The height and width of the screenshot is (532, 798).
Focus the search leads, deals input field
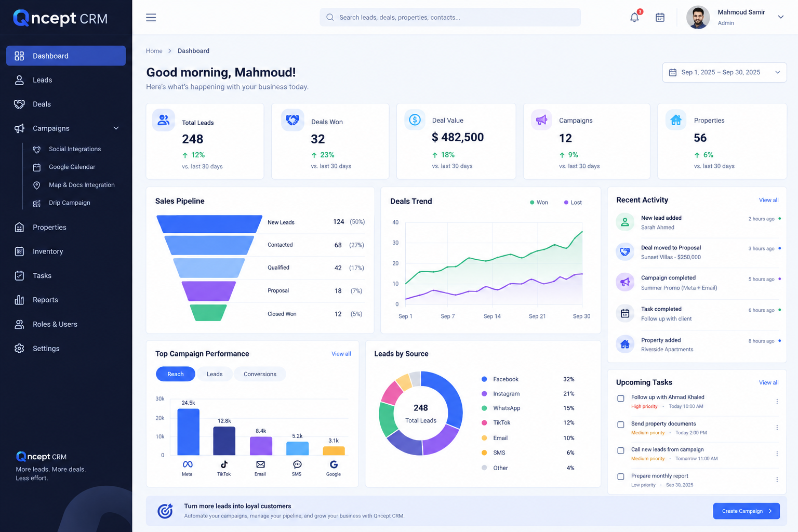point(450,17)
